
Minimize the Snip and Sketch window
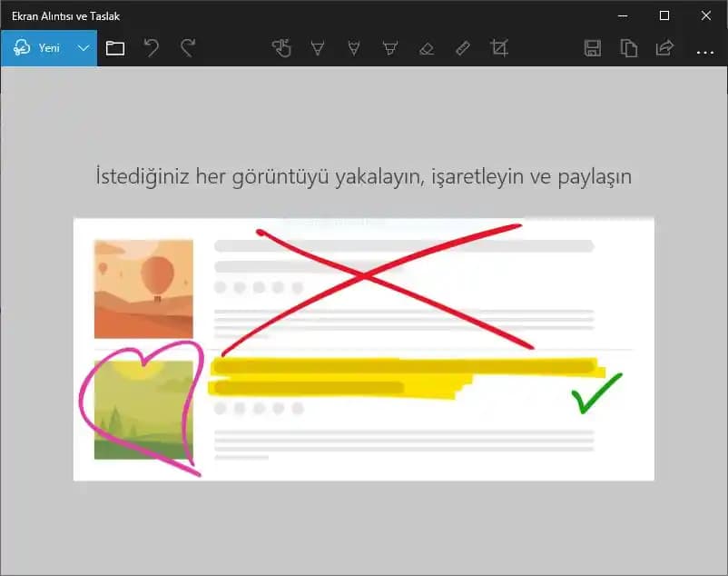click(x=624, y=15)
